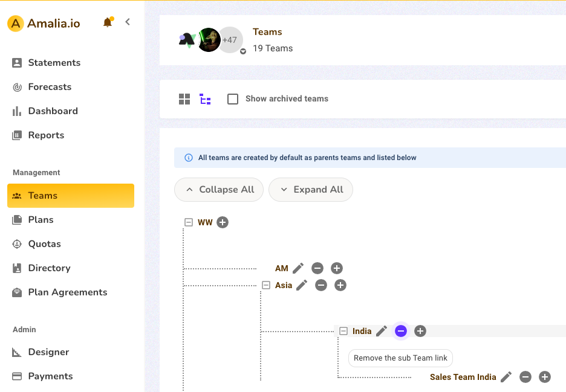Click the info icon in the banner
The height and width of the screenshot is (392, 566).
[189, 158]
